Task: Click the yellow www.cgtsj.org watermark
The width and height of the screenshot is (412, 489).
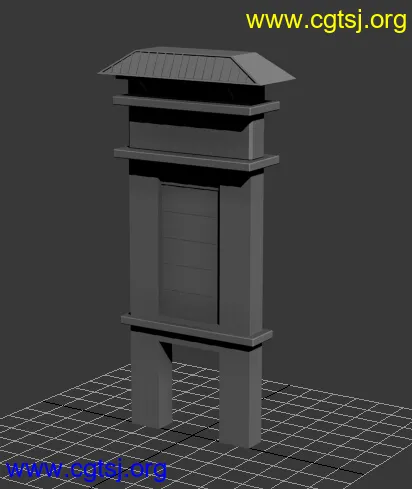Action: [326, 21]
